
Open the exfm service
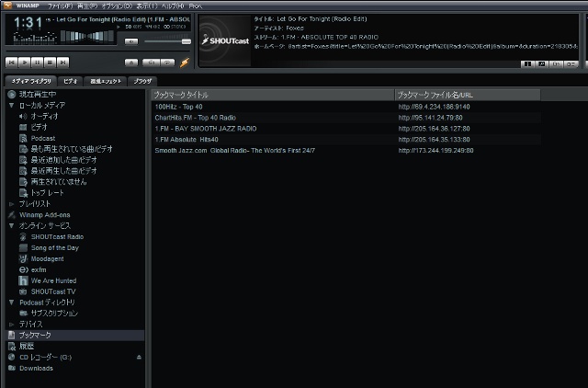39,269
